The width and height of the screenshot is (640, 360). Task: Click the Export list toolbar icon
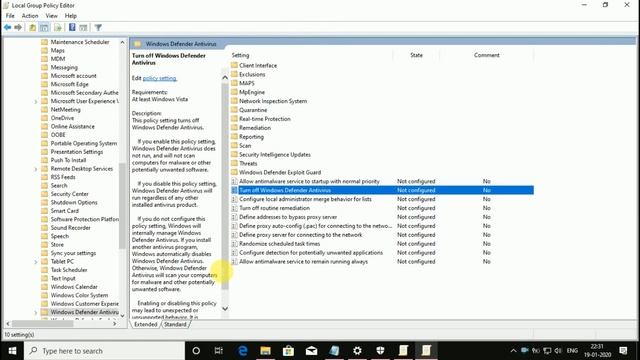click(x=58, y=27)
